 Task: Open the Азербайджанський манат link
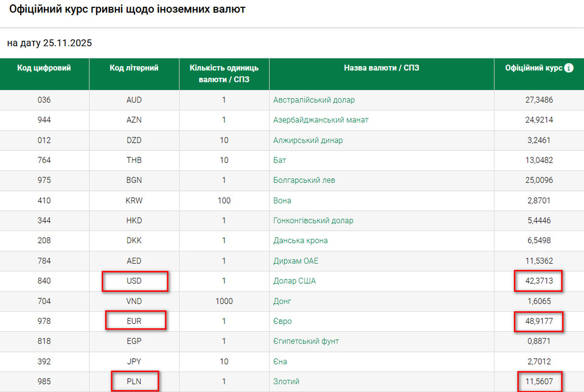pos(321,120)
